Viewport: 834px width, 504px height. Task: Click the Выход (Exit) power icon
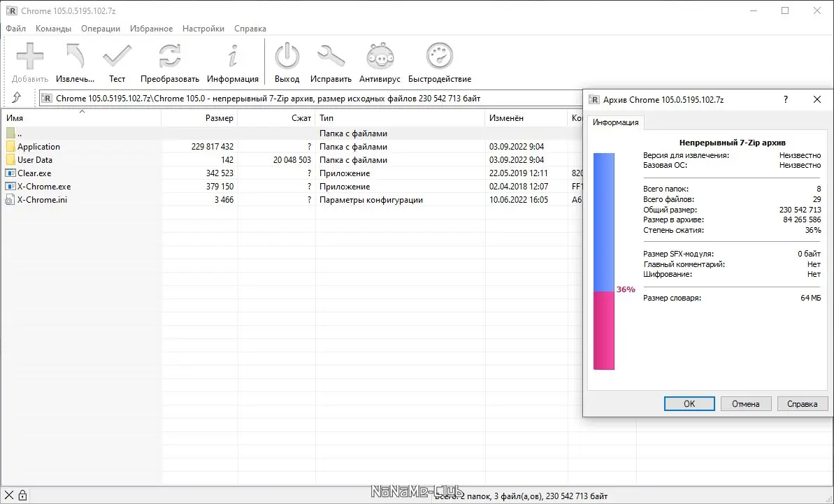287,56
